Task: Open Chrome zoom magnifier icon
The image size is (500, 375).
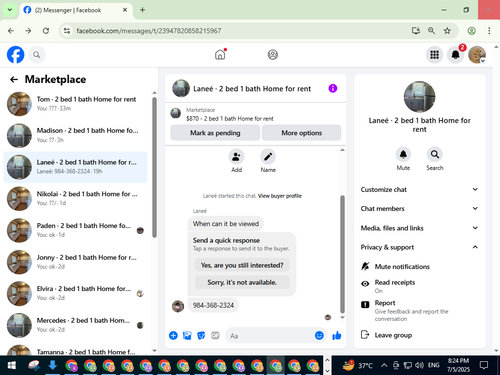Action: coord(431,31)
